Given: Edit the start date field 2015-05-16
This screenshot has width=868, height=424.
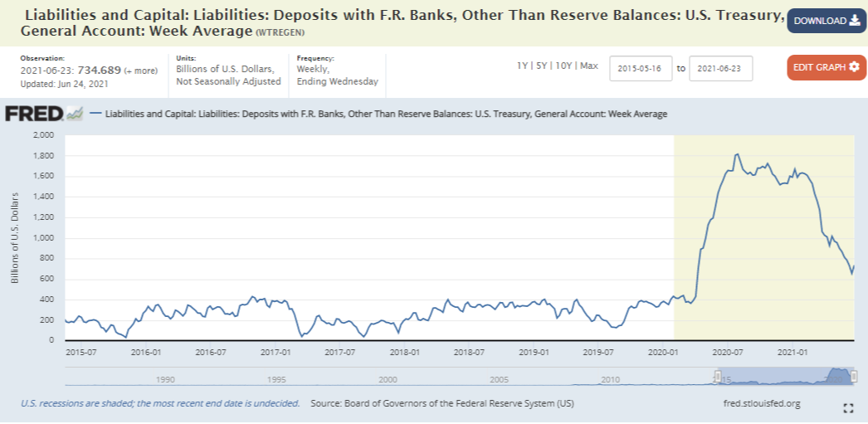Looking at the screenshot, I should [641, 69].
